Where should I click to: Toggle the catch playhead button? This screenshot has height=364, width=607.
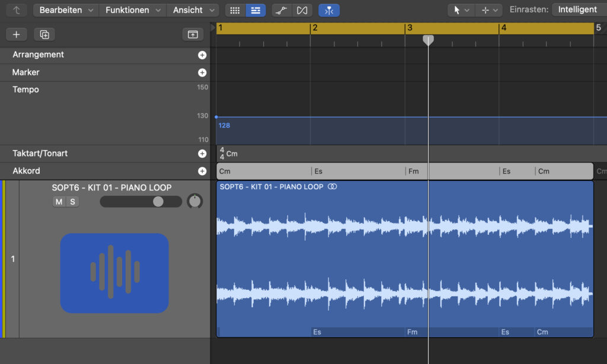(x=329, y=10)
